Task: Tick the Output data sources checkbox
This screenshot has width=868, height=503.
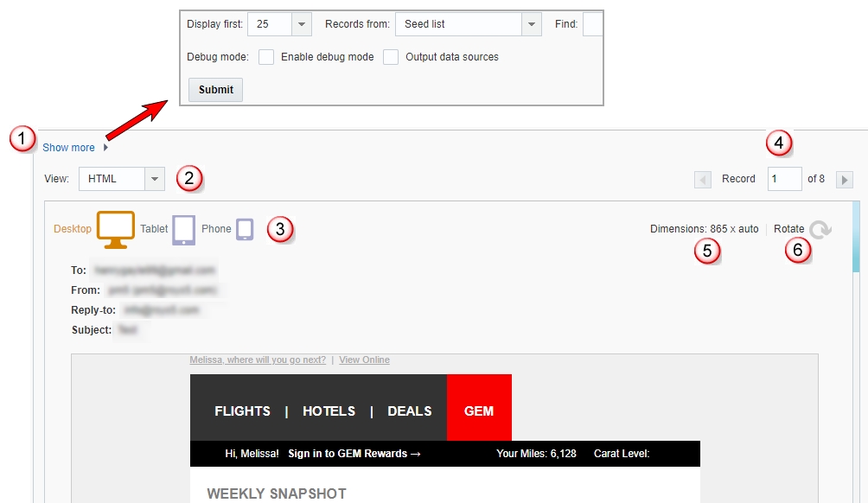Action: (391, 57)
